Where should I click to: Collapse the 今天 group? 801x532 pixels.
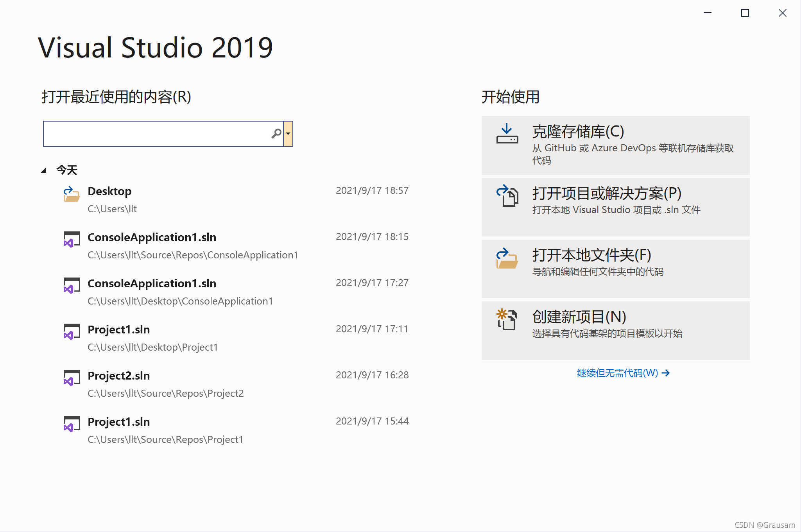coord(44,170)
